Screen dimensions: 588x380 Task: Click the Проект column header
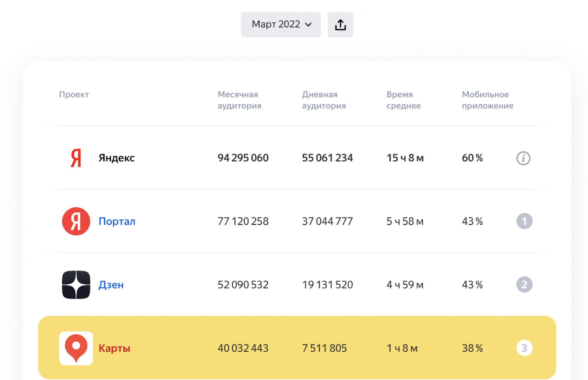click(x=74, y=95)
